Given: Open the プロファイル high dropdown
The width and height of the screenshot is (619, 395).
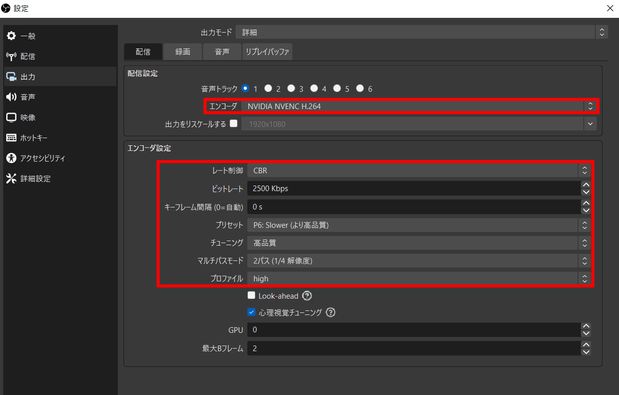Looking at the screenshot, I should (x=418, y=278).
